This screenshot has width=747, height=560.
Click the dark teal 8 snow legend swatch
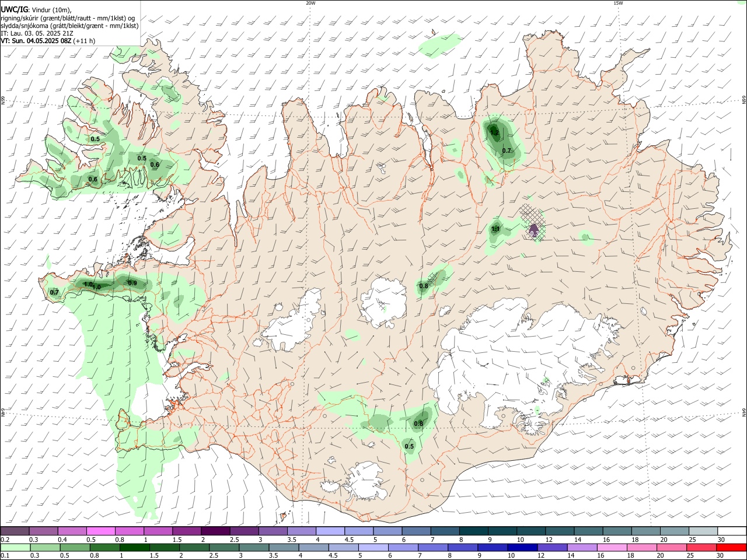(474, 531)
